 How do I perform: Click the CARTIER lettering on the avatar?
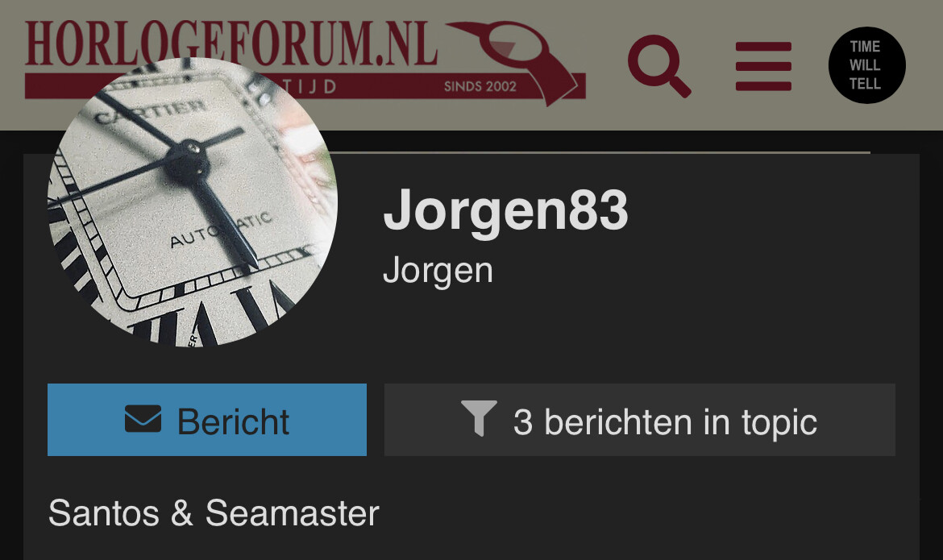[x=152, y=110]
